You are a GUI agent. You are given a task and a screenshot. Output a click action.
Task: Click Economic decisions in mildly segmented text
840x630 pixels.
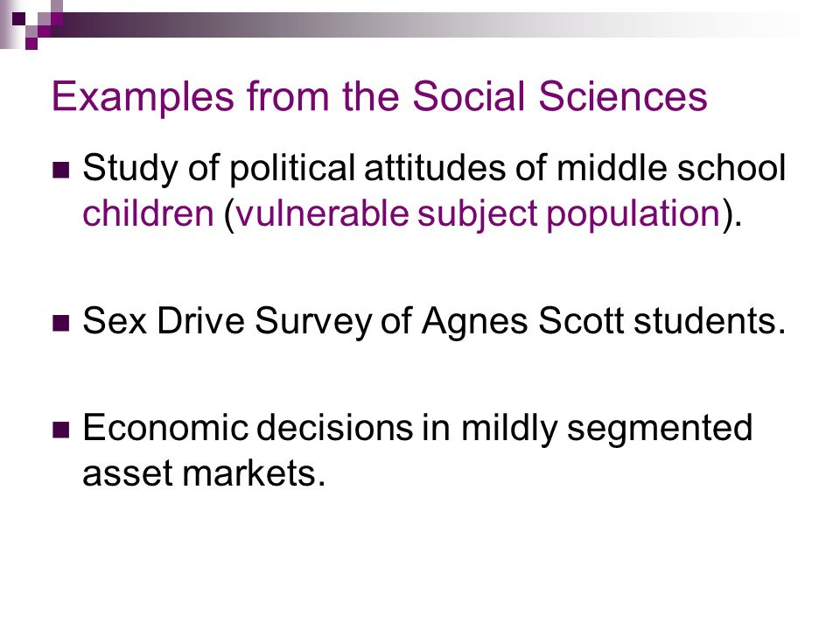click(417, 429)
